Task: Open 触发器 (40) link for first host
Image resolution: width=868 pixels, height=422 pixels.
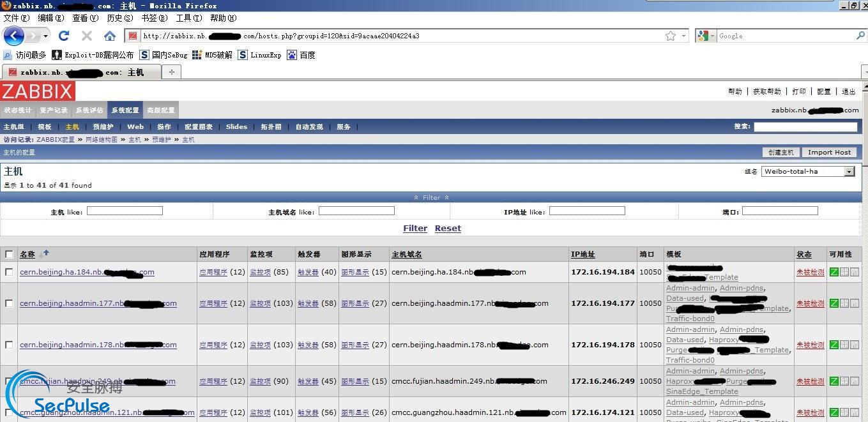Action: click(x=308, y=272)
